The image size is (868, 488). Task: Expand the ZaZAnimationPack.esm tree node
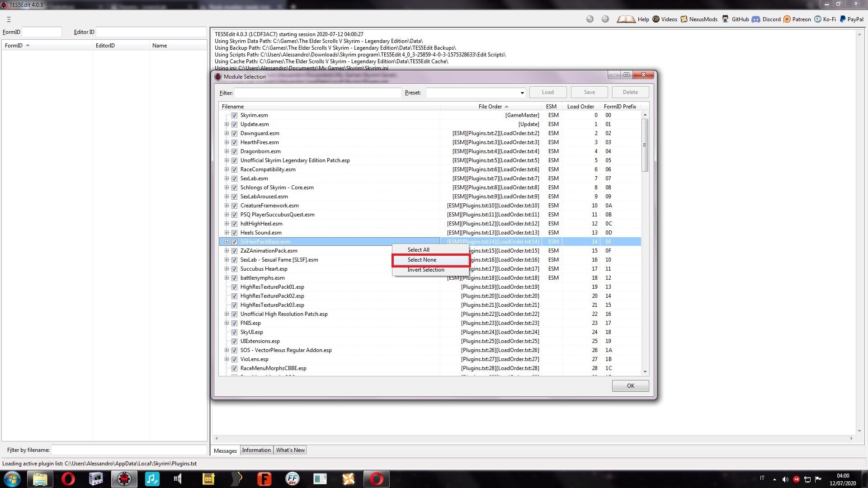click(x=226, y=251)
